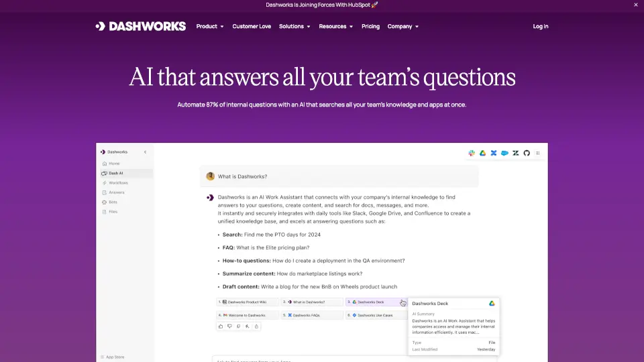Open the Customer Love menu item
This screenshot has height=362, width=644.
point(252,27)
